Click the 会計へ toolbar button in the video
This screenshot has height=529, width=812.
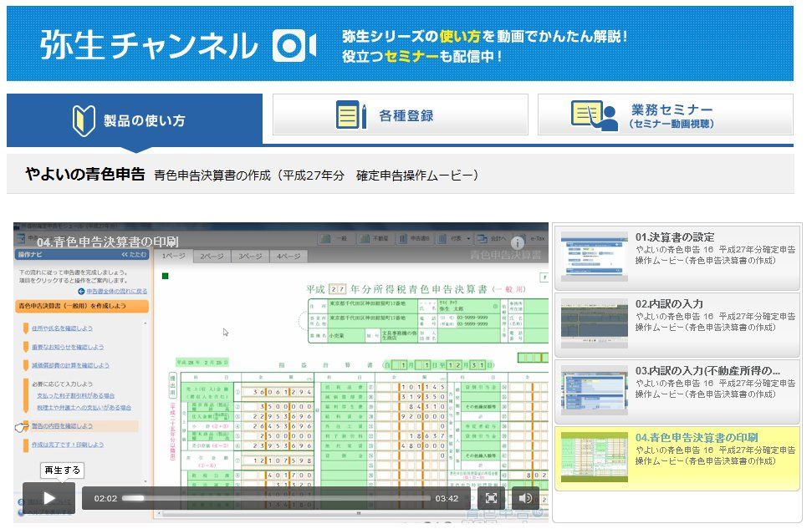(x=491, y=238)
